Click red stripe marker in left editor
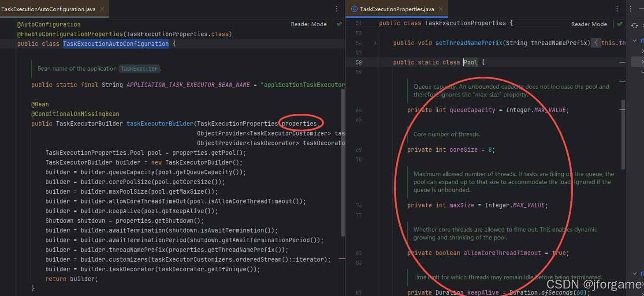This screenshot has height=296, width=644. [342, 259]
